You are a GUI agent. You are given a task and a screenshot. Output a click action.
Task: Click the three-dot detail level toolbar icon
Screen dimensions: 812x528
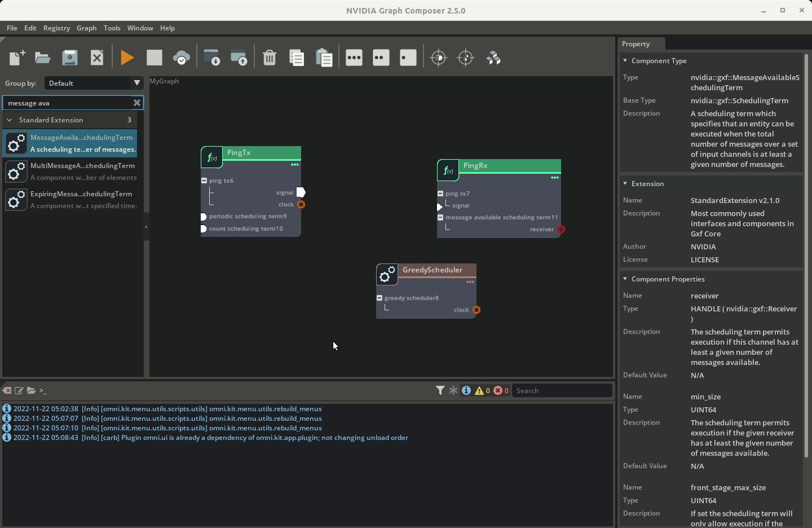[354, 58]
